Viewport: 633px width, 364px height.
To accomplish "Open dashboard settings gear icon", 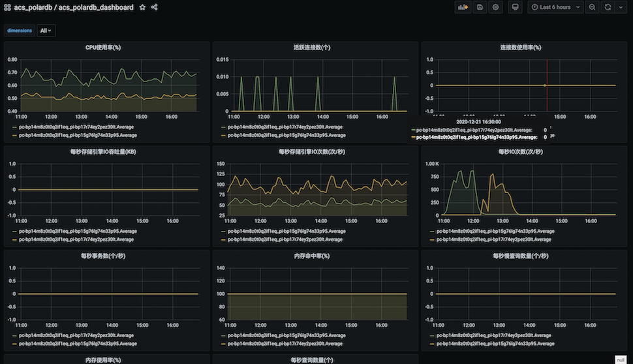I will tap(496, 7).
